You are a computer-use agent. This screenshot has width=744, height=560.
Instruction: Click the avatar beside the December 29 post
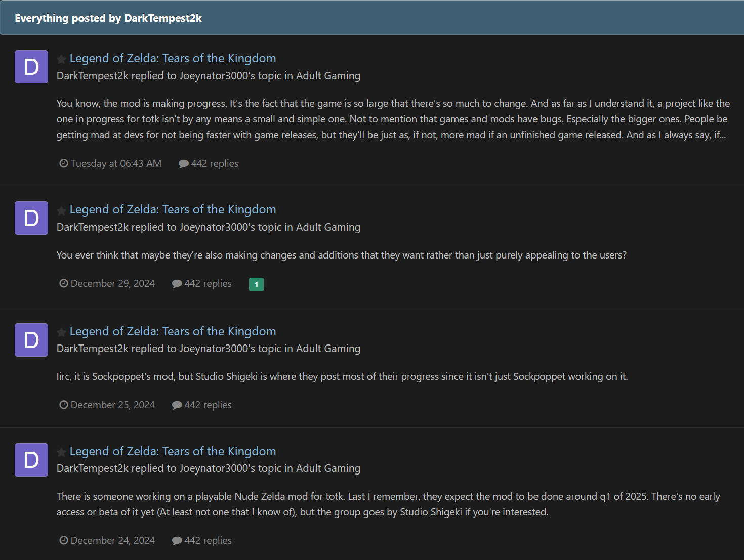point(31,218)
